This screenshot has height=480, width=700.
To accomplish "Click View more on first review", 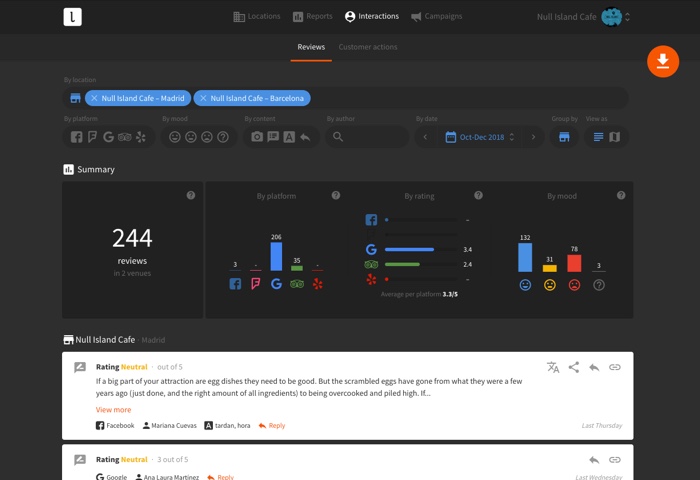I will (113, 409).
